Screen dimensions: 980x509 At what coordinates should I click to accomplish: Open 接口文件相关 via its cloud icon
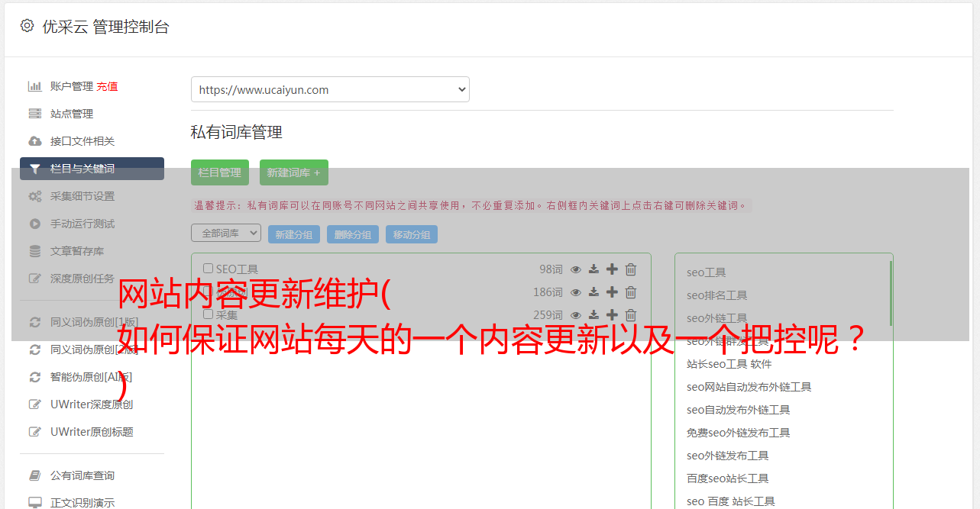pos(35,141)
